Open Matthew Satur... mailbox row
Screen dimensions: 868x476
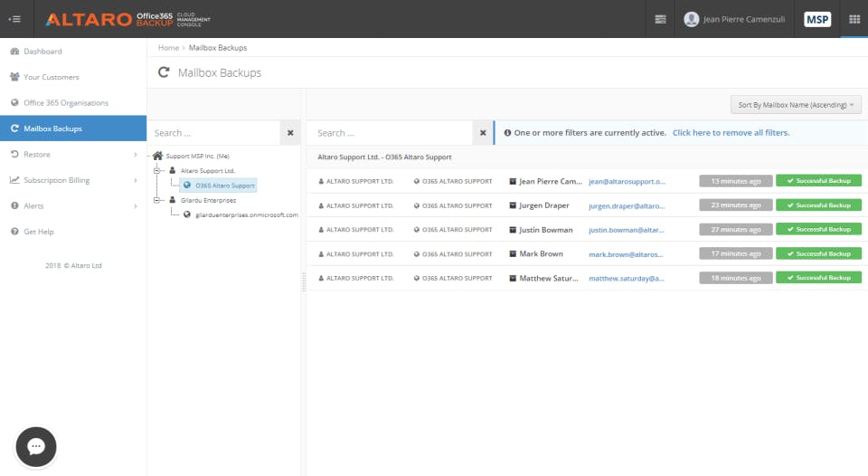(587, 278)
